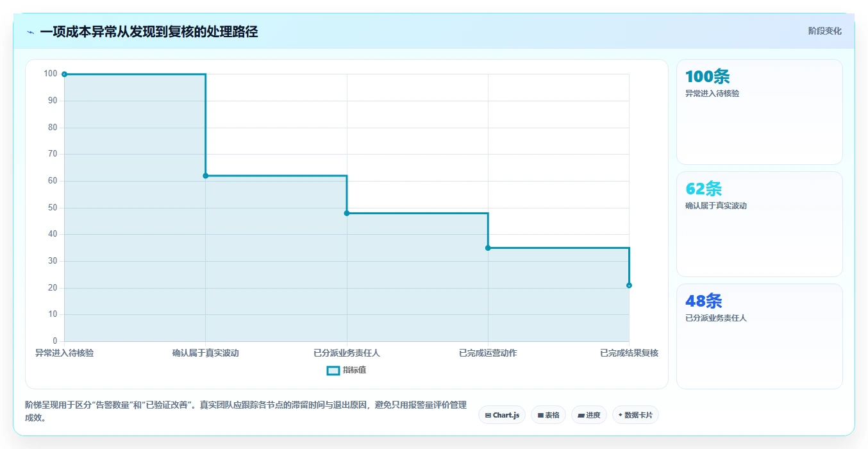The height and width of the screenshot is (449, 868).
Task: Click the card caption 异常进入待核验
Action: (x=712, y=94)
